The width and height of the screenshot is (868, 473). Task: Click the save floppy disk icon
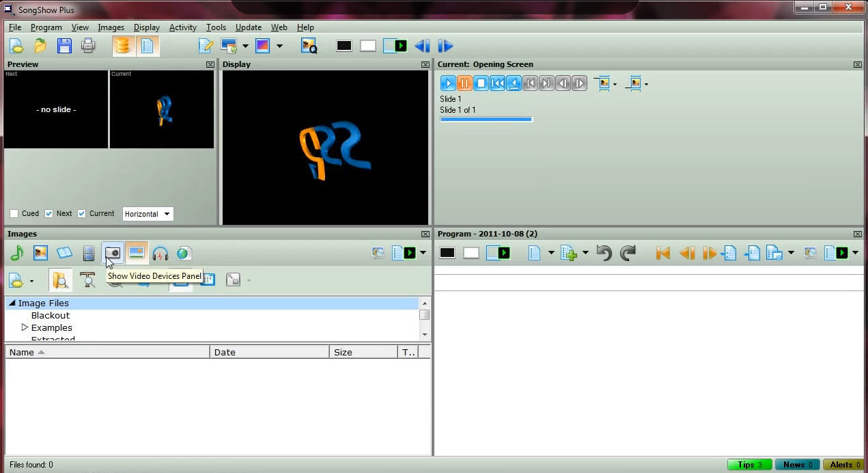64,46
